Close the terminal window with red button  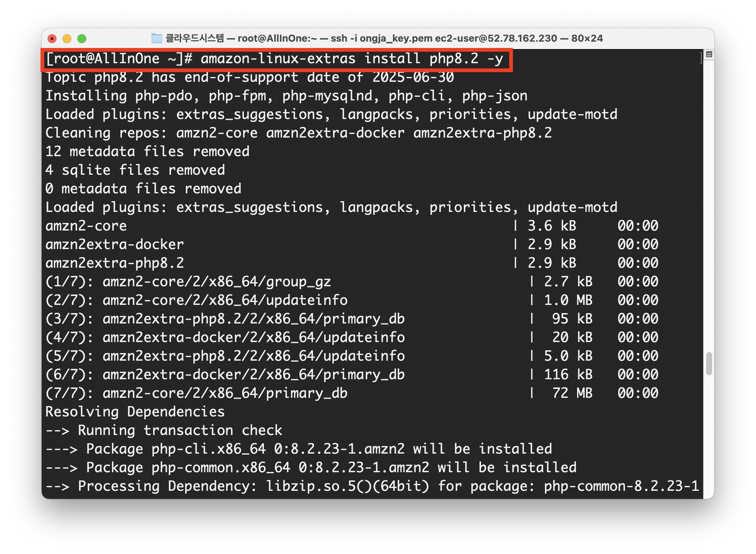tap(52, 39)
